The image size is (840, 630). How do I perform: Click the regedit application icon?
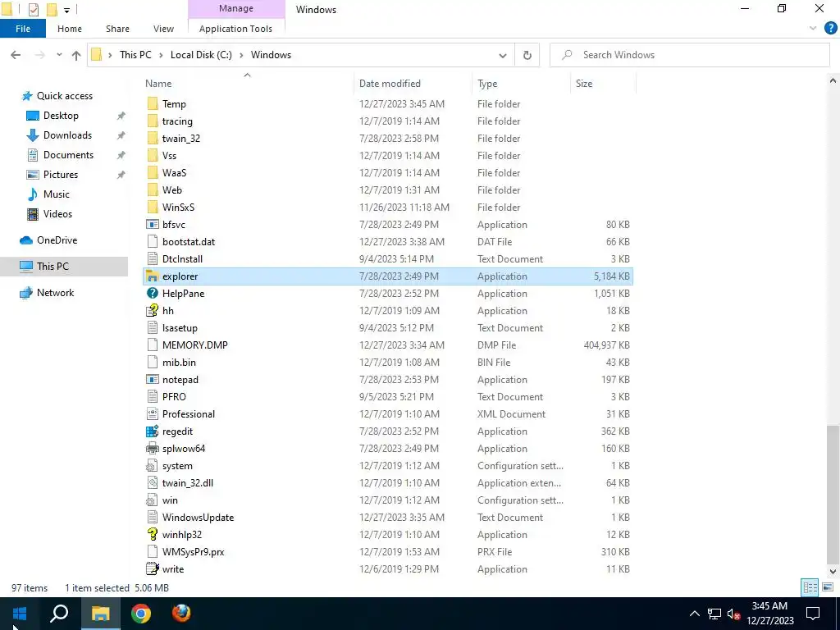(152, 431)
